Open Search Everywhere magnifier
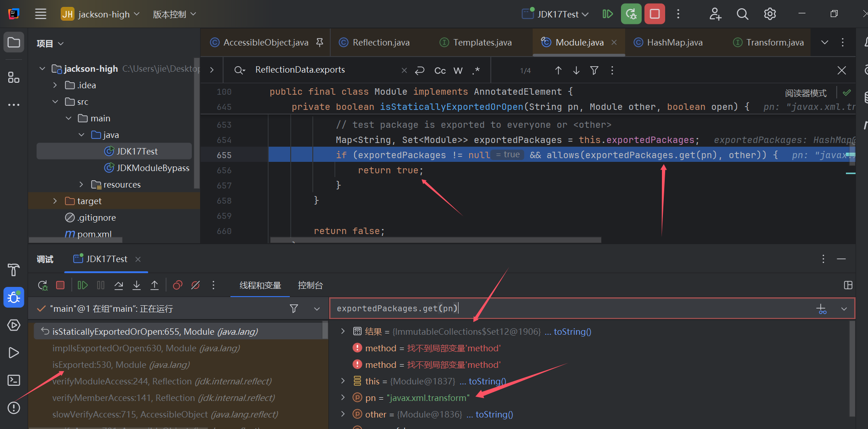This screenshot has width=868, height=429. (742, 14)
